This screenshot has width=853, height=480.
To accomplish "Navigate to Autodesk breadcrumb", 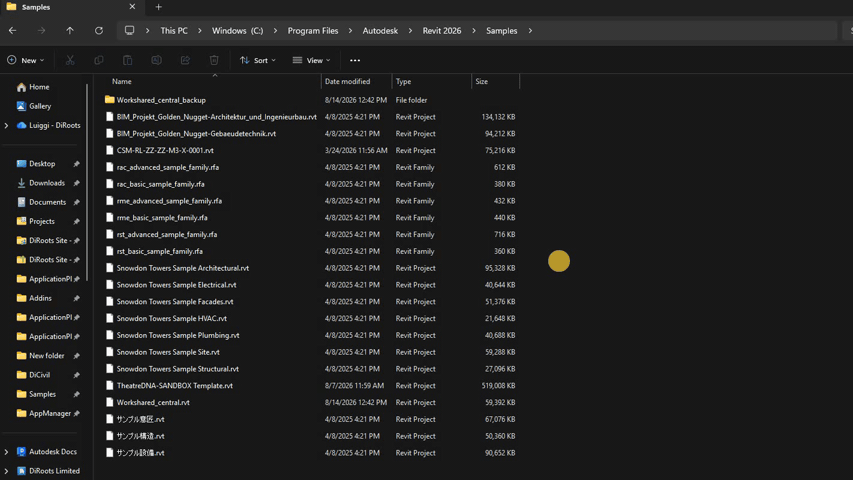I will [380, 31].
